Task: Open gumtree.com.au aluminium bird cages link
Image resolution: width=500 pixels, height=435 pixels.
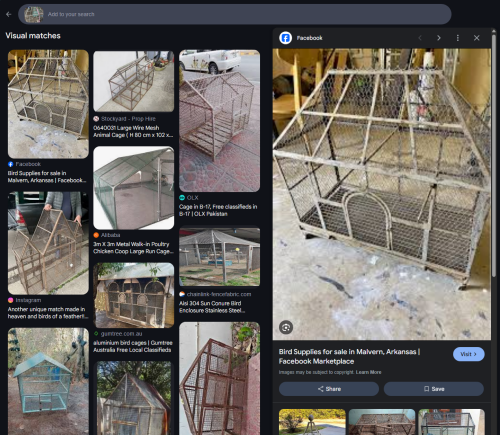Action: click(x=133, y=346)
